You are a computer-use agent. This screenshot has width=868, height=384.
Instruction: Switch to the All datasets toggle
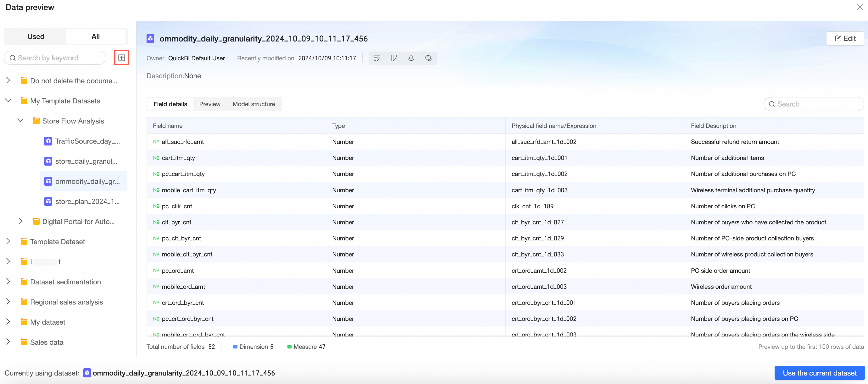pos(96,36)
